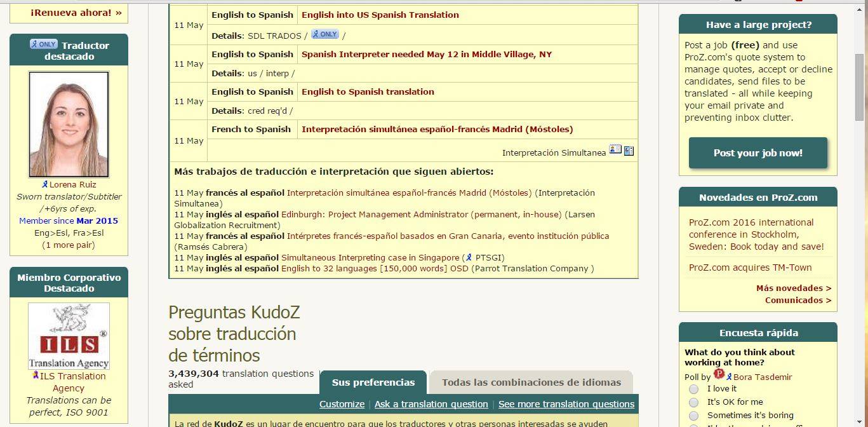The height and width of the screenshot is (427, 868).
Task: Click Ask a translation question link
Action: tap(431, 404)
